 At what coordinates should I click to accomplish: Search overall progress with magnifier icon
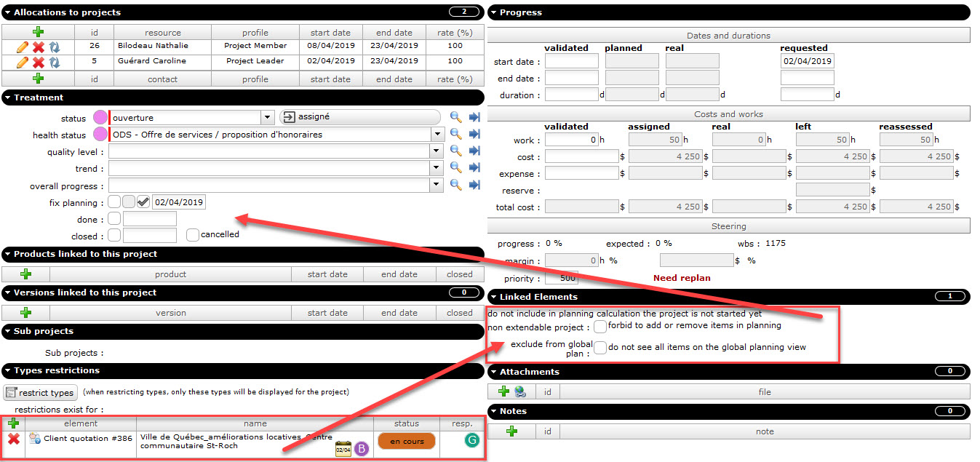[456, 185]
